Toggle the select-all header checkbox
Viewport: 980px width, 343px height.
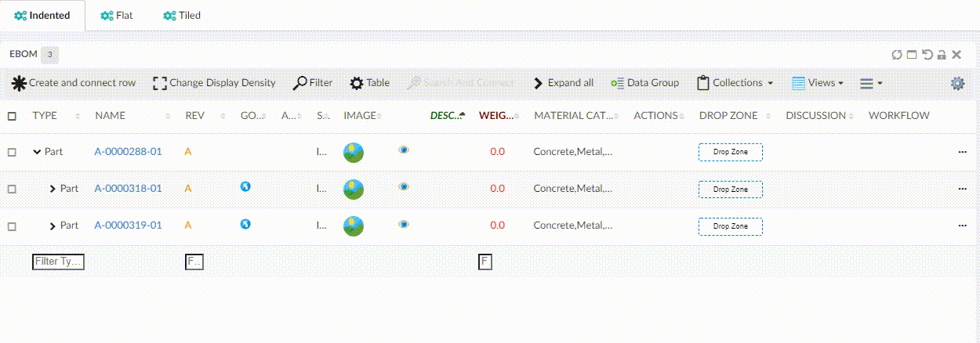pyautogui.click(x=12, y=116)
